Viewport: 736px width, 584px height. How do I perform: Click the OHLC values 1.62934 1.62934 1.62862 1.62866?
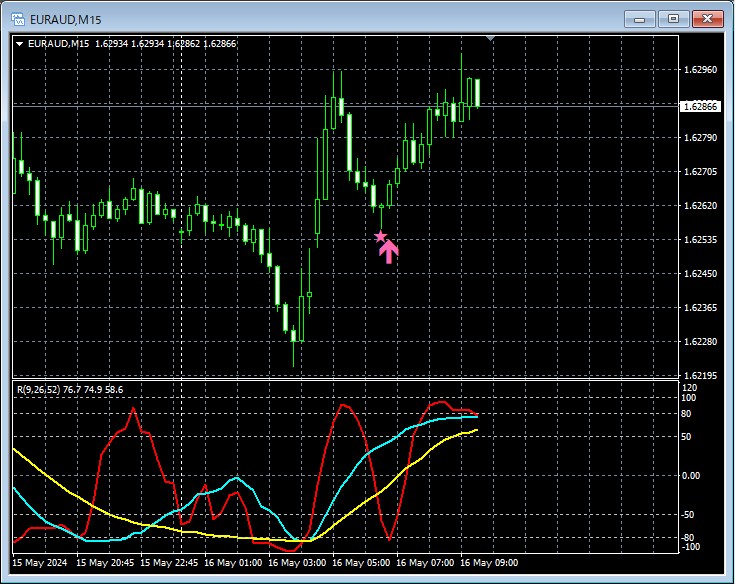click(166, 44)
